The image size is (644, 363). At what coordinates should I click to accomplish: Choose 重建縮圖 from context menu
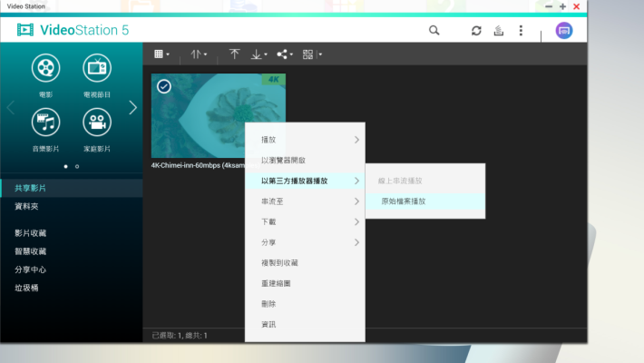pyautogui.click(x=305, y=284)
